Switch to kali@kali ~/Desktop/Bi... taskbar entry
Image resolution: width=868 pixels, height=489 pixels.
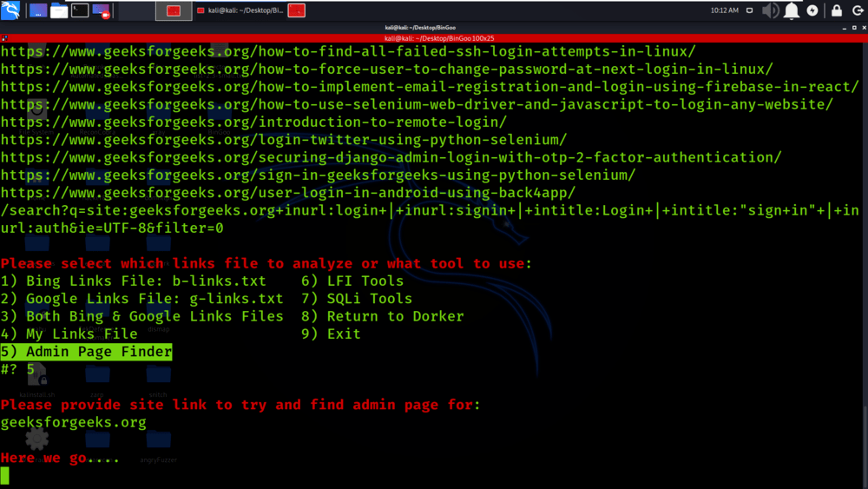click(240, 10)
